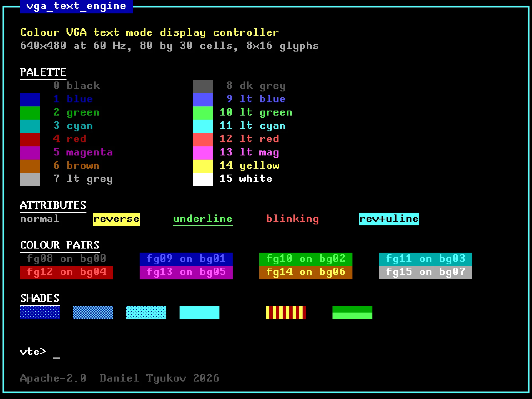Screen dimensions: 532x399
Task: Click the 'fg10 on bg02' colour pair
Action: (x=306, y=259)
